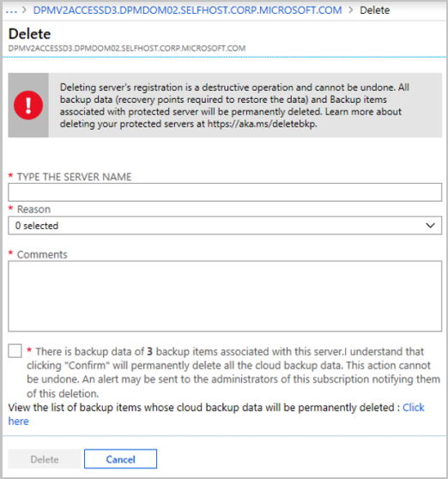Click the server name subtitle under Delete heading
The image size is (448, 479).
click(x=127, y=48)
